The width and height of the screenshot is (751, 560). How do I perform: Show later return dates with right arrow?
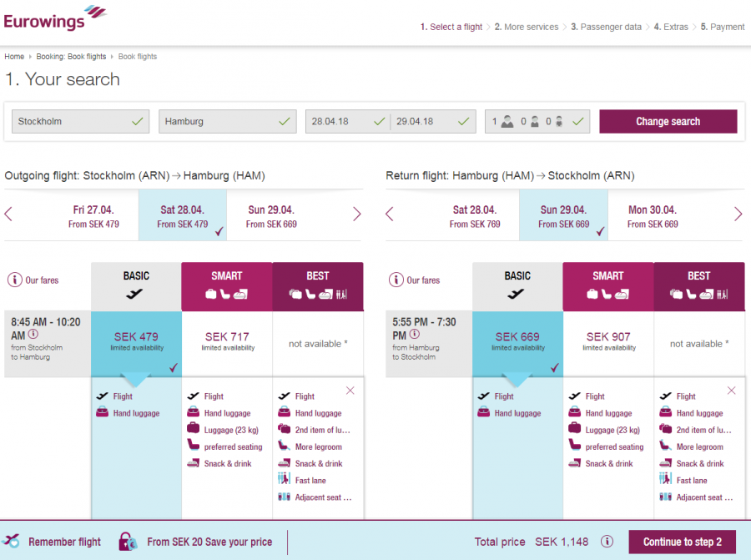tap(738, 214)
